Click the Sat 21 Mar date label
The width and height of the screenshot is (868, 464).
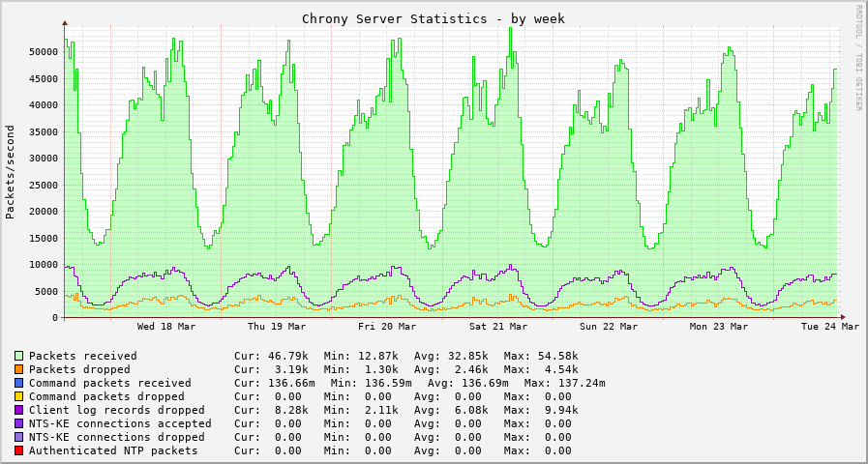pos(498,327)
